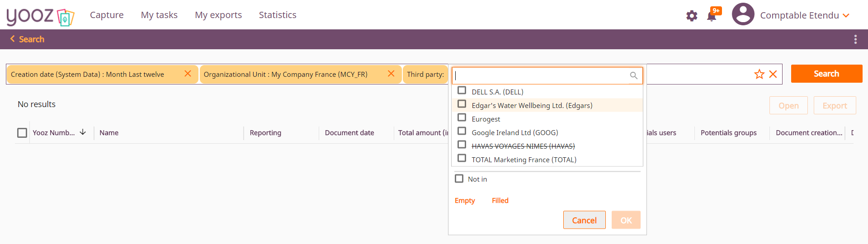Screen dimensions: 868x244
Task: Click the orange Search button
Action: 826,74
